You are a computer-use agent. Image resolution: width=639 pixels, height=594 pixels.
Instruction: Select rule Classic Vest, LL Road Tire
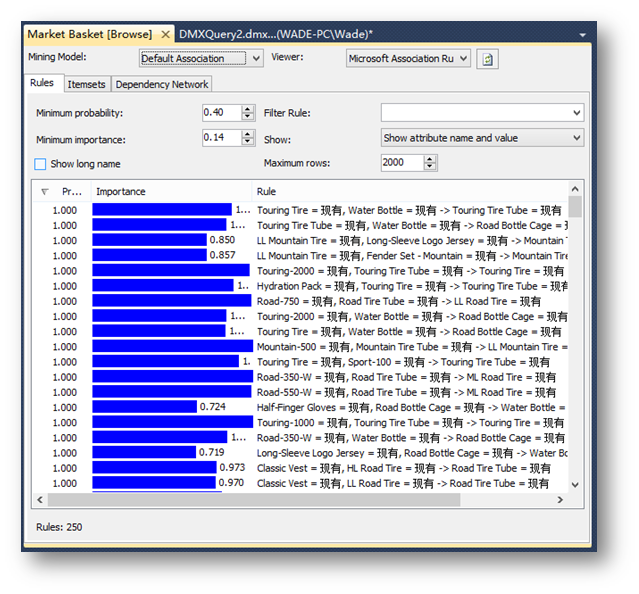point(302,483)
